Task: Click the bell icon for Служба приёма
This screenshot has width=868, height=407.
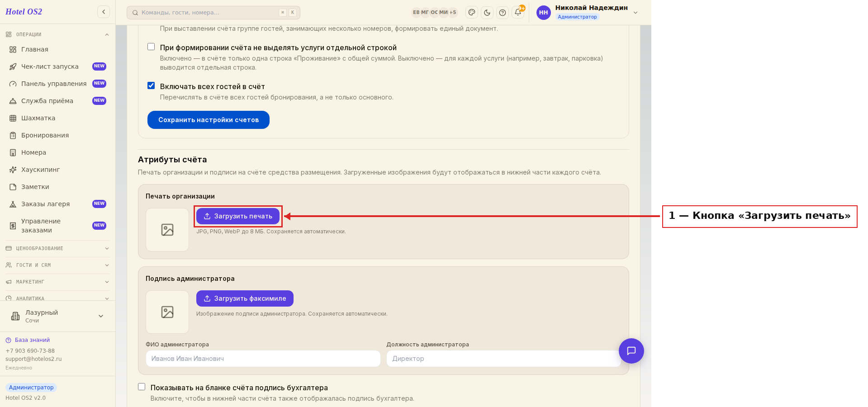Action: [x=13, y=101]
